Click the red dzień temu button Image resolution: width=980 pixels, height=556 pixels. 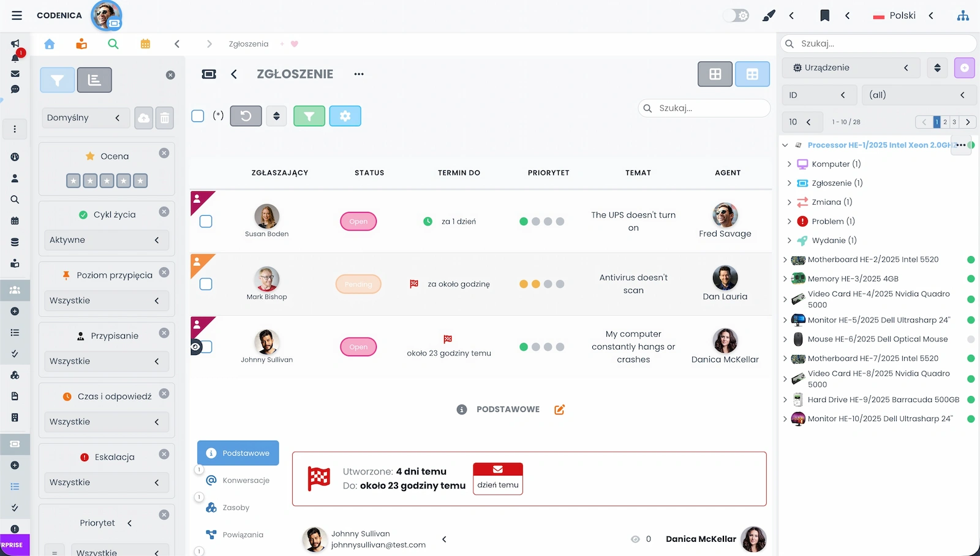pos(497,479)
